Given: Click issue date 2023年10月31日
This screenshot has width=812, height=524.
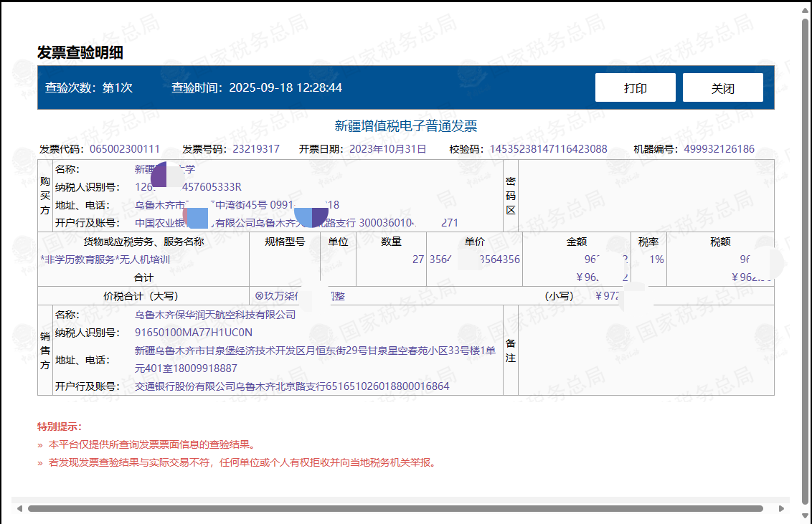Looking at the screenshot, I should 387,149.
